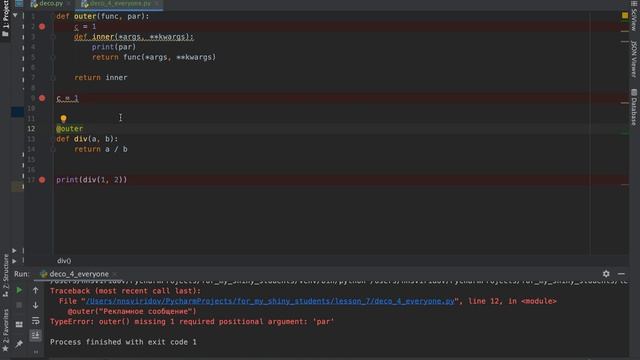Fold the inner function at line 3
Viewport: 640px width, 360px height.
(53, 37)
